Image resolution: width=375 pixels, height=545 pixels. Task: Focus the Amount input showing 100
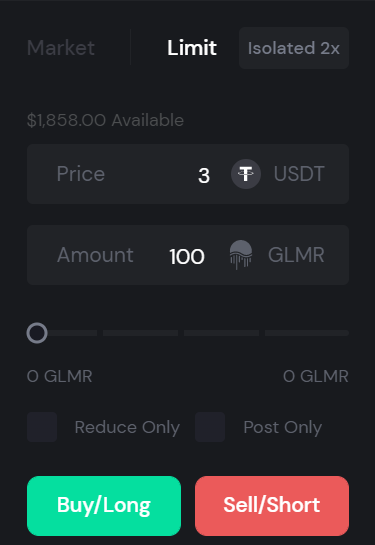pyautogui.click(x=188, y=255)
